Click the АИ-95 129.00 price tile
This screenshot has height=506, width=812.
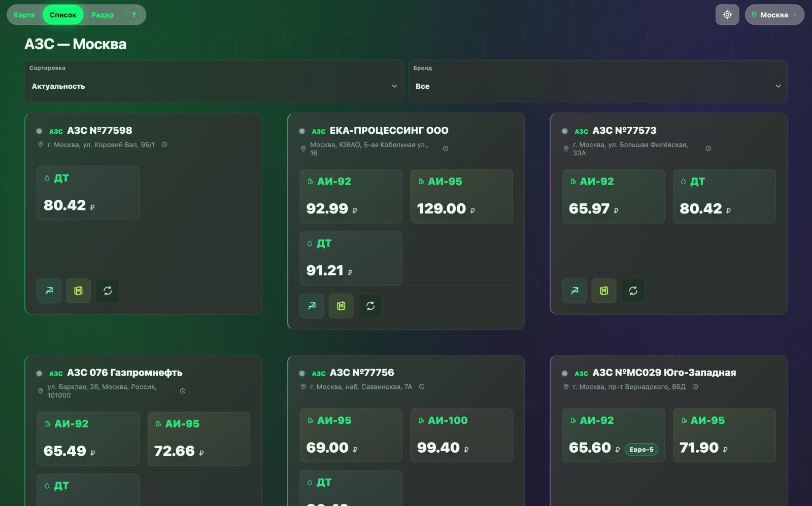(x=461, y=196)
